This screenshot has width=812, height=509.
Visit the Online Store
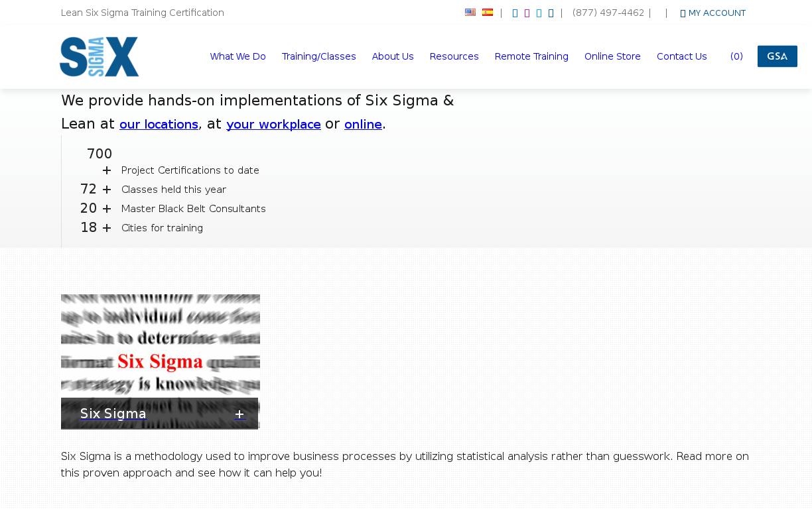[x=612, y=56]
